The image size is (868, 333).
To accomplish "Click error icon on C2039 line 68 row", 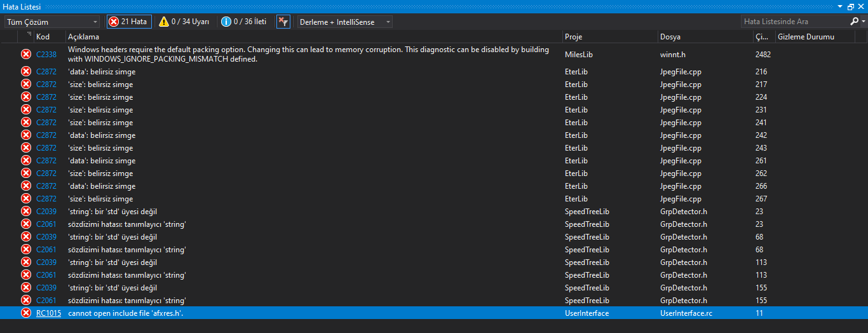I will point(26,237).
